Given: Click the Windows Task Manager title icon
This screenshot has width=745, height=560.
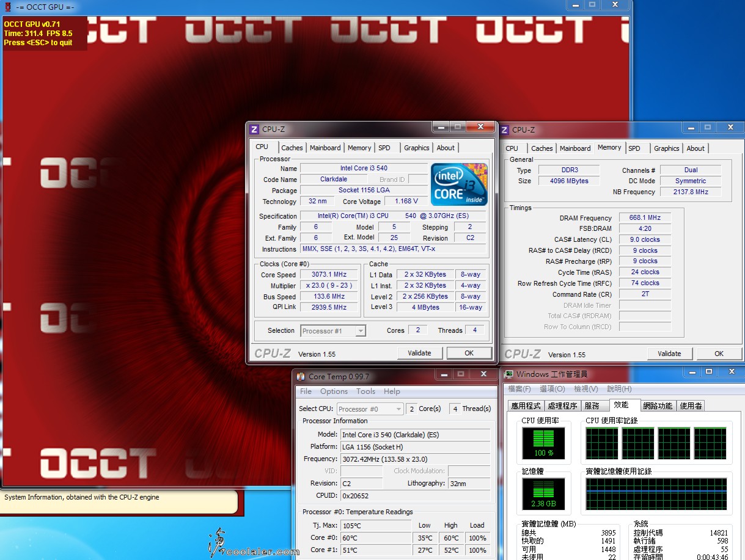Looking at the screenshot, I should 508,374.
